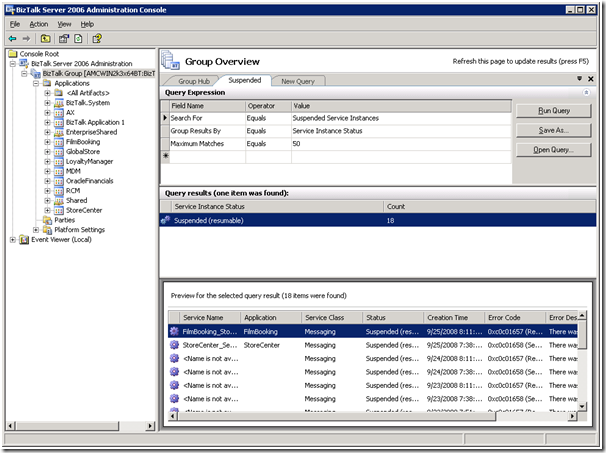The height and width of the screenshot is (453, 606).
Task: Click the Open Query... button
Action: coord(553,150)
